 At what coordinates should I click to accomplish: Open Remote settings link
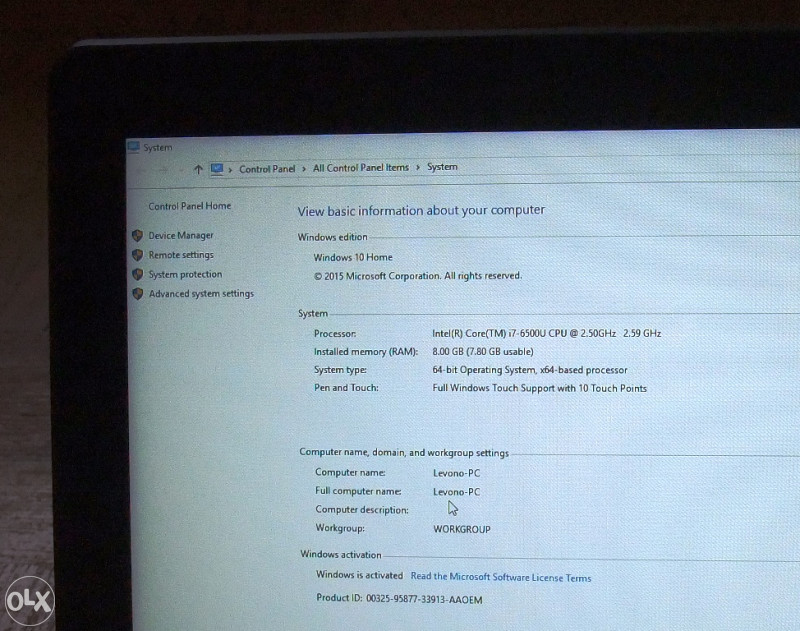[x=181, y=255]
